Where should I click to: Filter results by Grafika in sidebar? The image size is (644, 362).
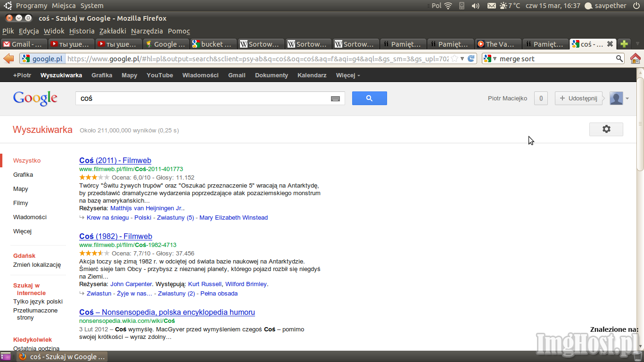(23, 175)
